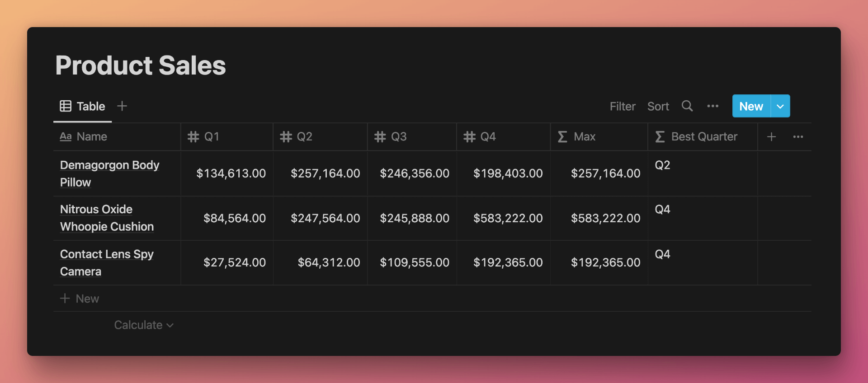
Task: Click the Q1 number column header
Action: [x=227, y=136]
